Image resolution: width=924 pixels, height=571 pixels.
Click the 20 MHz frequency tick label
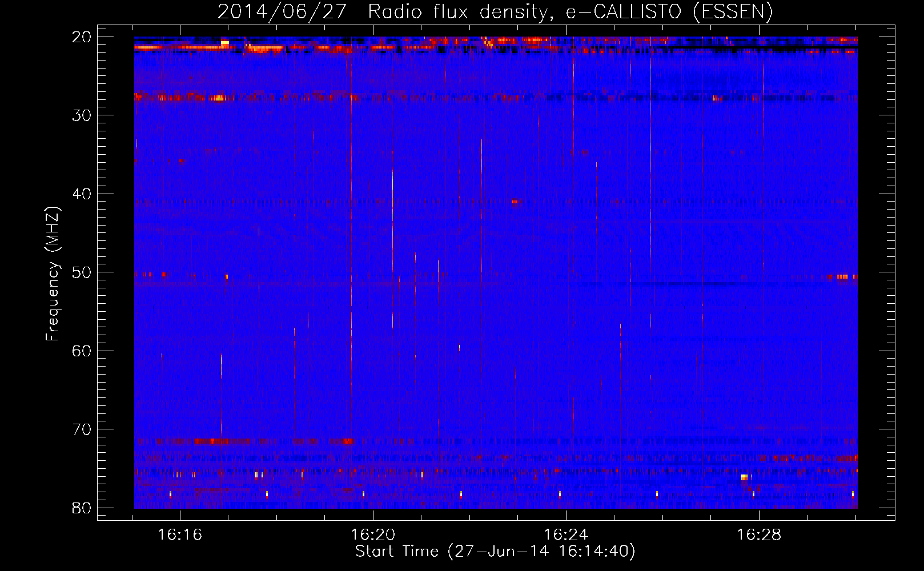[82, 37]
